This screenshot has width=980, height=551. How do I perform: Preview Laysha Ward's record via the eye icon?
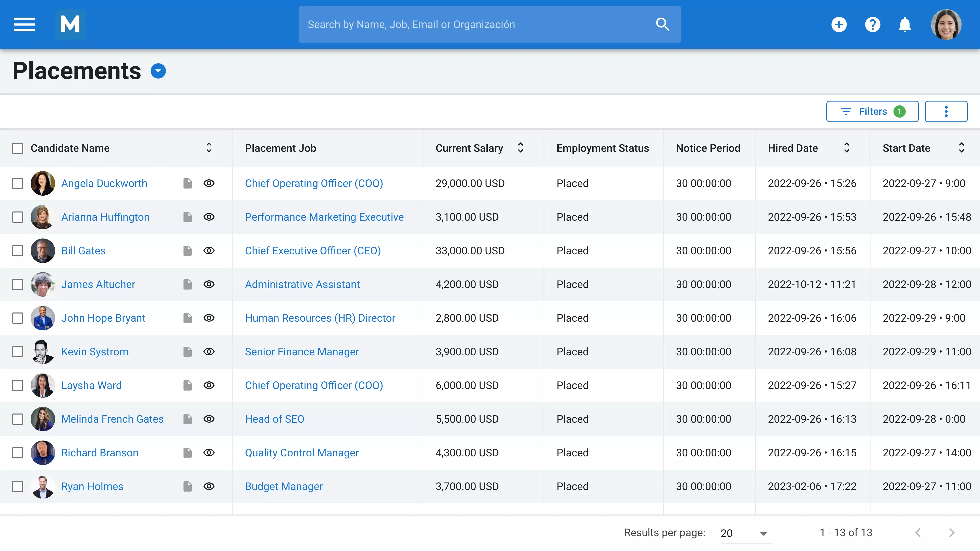210,385
